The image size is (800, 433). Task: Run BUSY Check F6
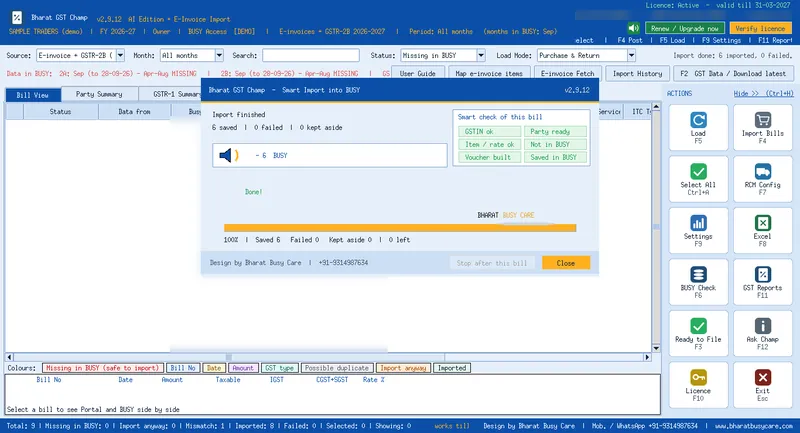698,282
